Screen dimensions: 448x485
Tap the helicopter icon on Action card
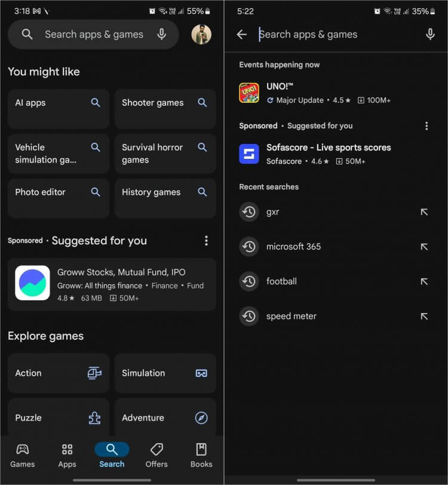94,373
